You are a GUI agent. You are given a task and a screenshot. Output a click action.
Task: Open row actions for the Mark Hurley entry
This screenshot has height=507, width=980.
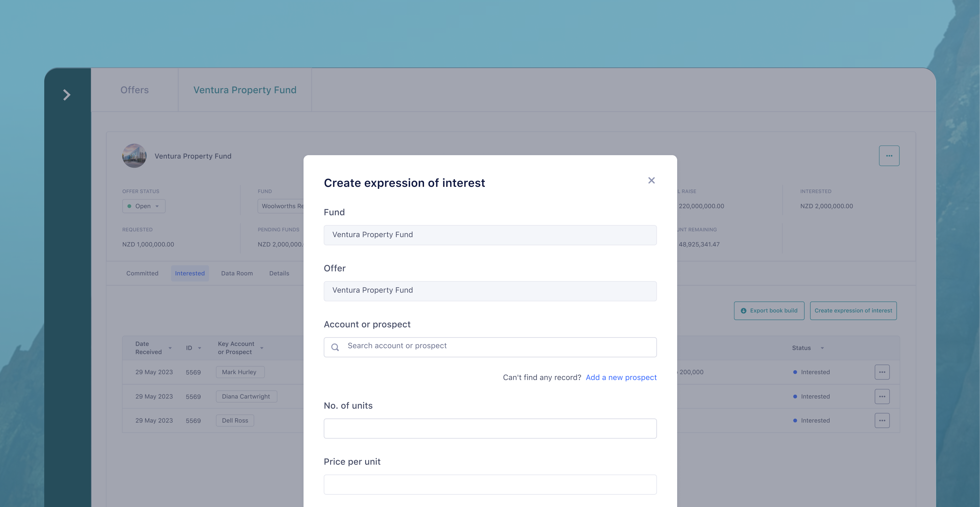tap(882, 372)
